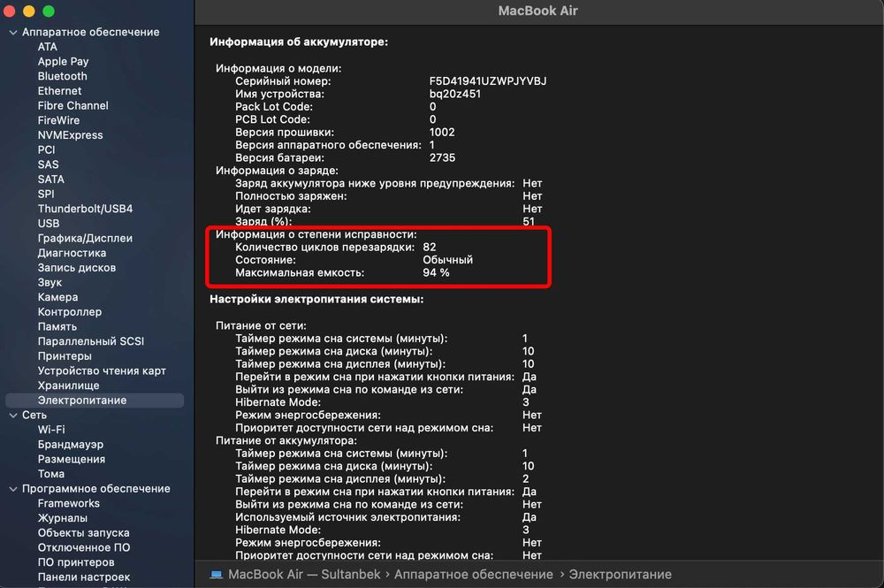
Task: Click the Полностью заряжен label
Action: (x=291, y=196)
